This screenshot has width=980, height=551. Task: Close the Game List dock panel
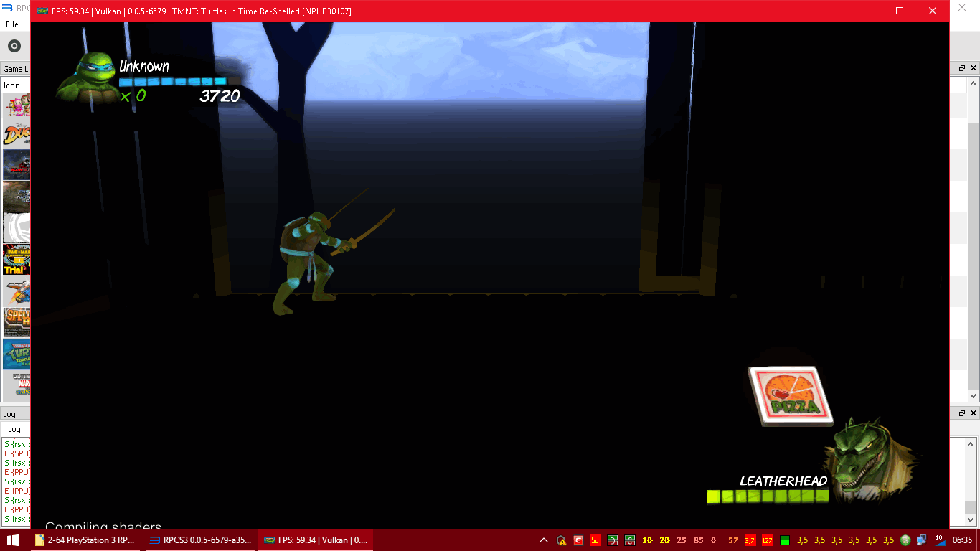tap(974, 68)
